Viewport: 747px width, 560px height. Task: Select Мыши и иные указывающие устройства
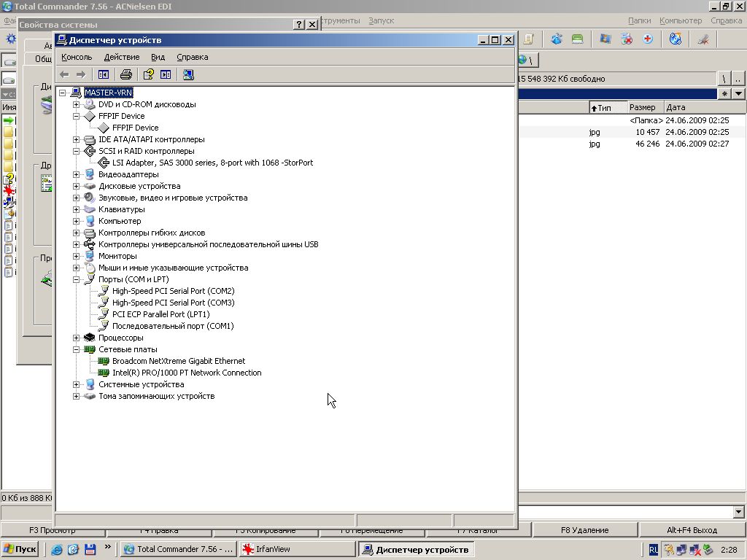click(173, 268)
